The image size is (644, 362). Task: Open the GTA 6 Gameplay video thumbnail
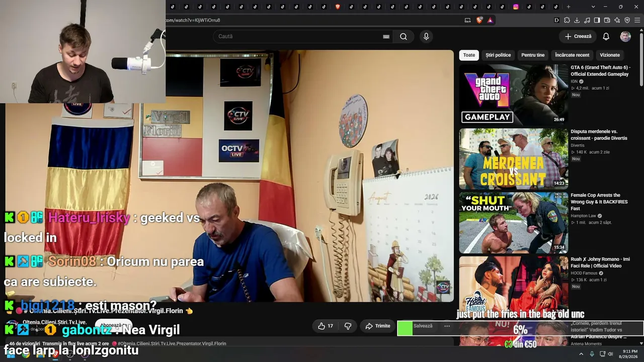pos(514,94)
